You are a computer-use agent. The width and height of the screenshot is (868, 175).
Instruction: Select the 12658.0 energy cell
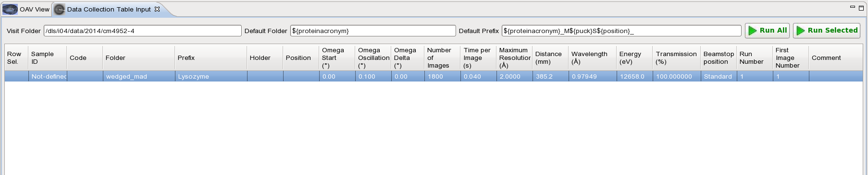635,76
